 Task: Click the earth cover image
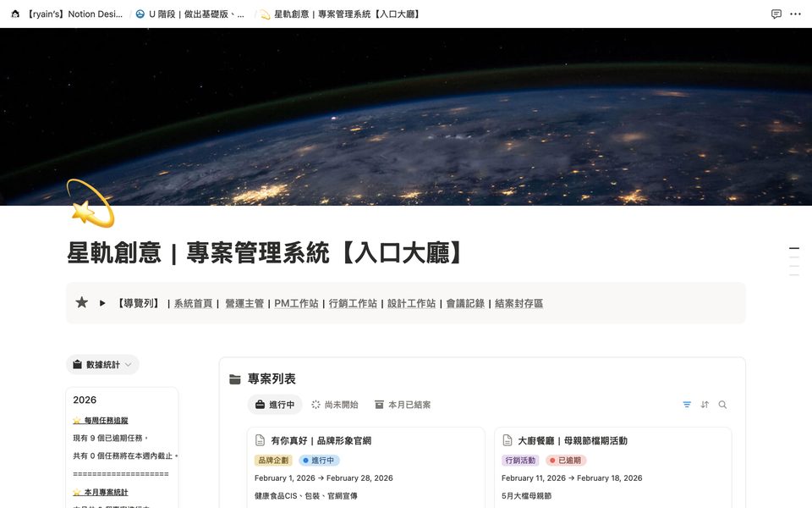406,117
